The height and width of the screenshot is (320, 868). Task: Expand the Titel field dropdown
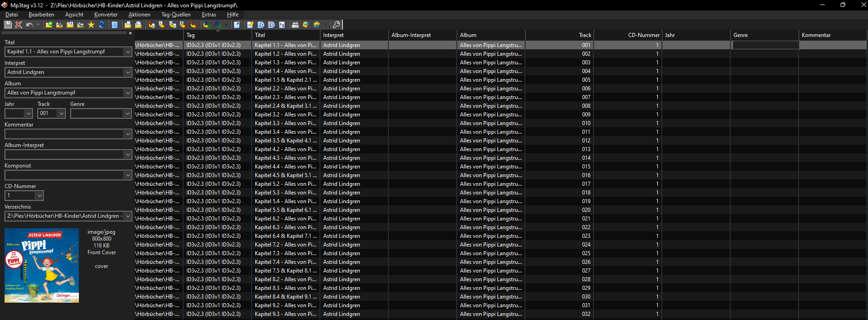(128, 52)
